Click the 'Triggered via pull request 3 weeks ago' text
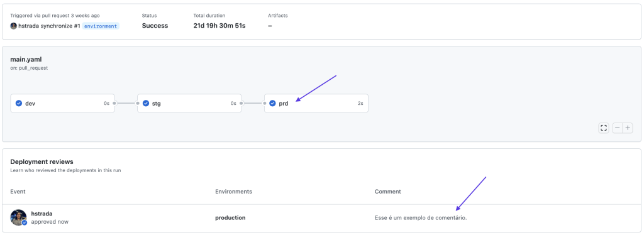This screenshot has width=644, height=235. pos(55,16)
